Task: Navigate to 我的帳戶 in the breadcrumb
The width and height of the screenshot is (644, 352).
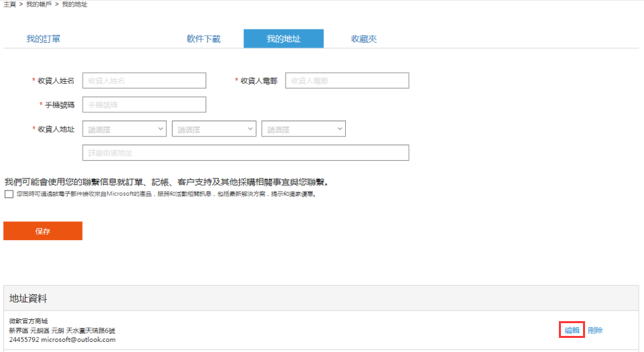Action: [x=40, y=5]
